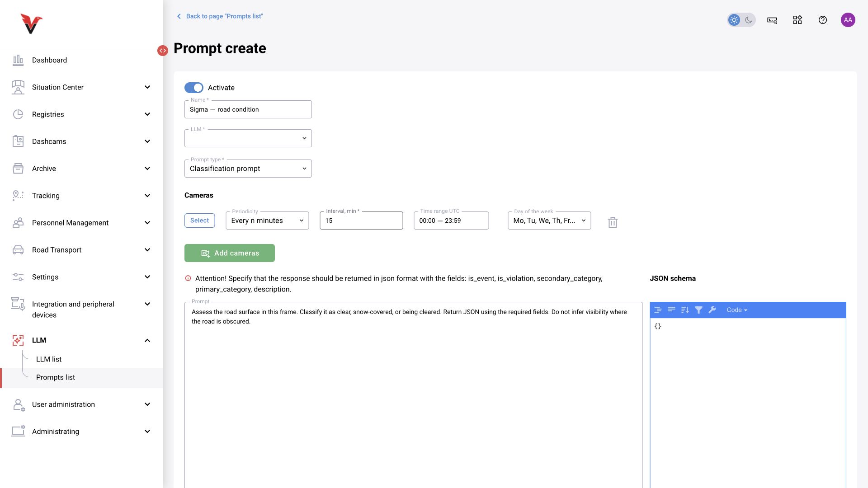This screenshot has height=488, width=868.
Task: Switch to dark mode with moon toggle
Action: pos(749,20)
